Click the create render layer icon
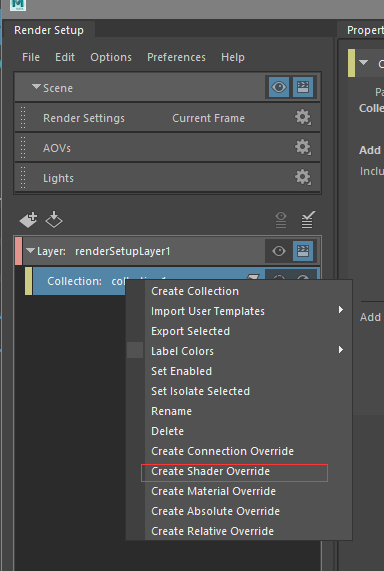Viewport: 384px width, 571px height. click(x=28, y=220)
